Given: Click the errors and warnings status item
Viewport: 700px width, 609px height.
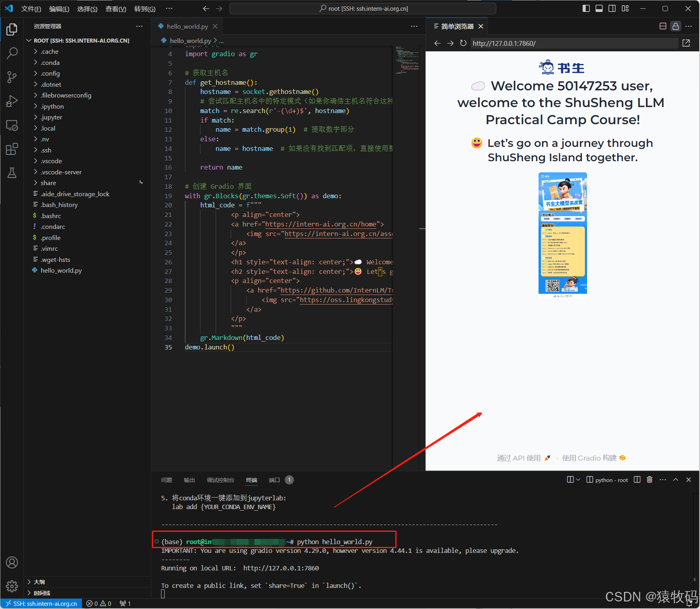Looking at the screenshot, I should click(99, 604).
